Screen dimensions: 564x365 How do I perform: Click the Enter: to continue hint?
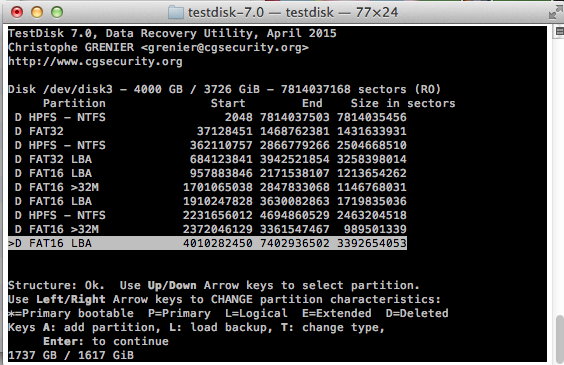pos(106,341)
